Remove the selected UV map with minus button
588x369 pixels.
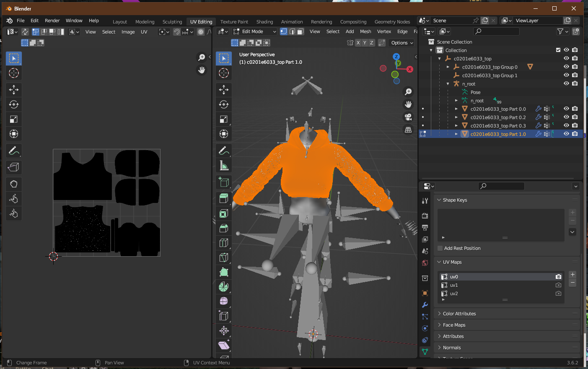pos(572,283)
